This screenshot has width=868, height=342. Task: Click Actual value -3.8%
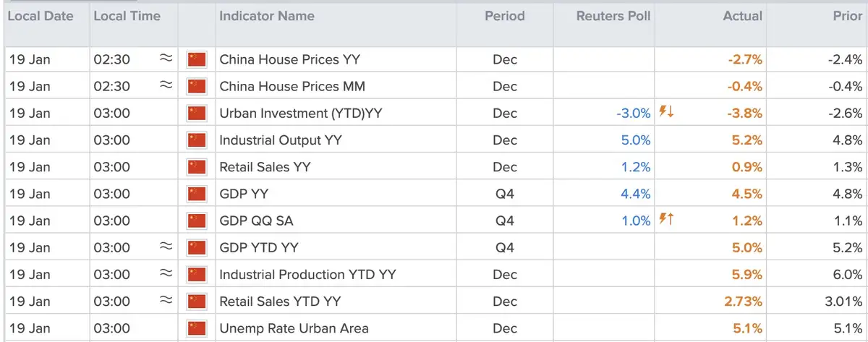pyautogui.click(x=745, y=113)
